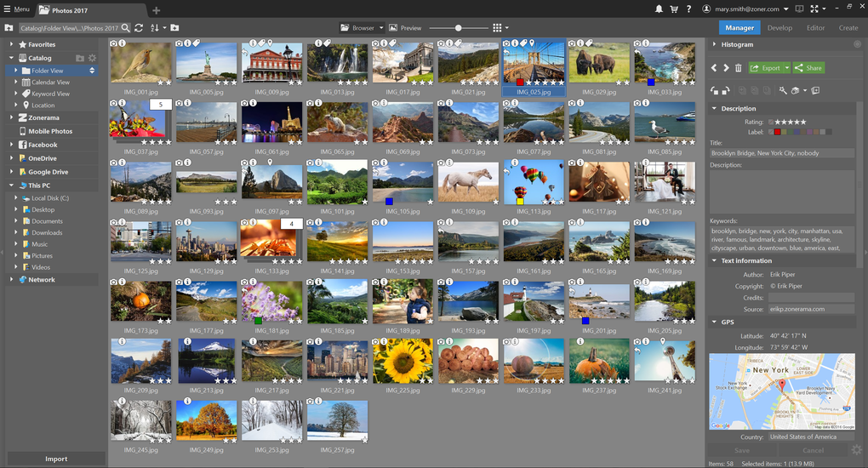Screen dimensions: 868x468
Task: Go to next photo arrow
Action: (x=726, y=67)
